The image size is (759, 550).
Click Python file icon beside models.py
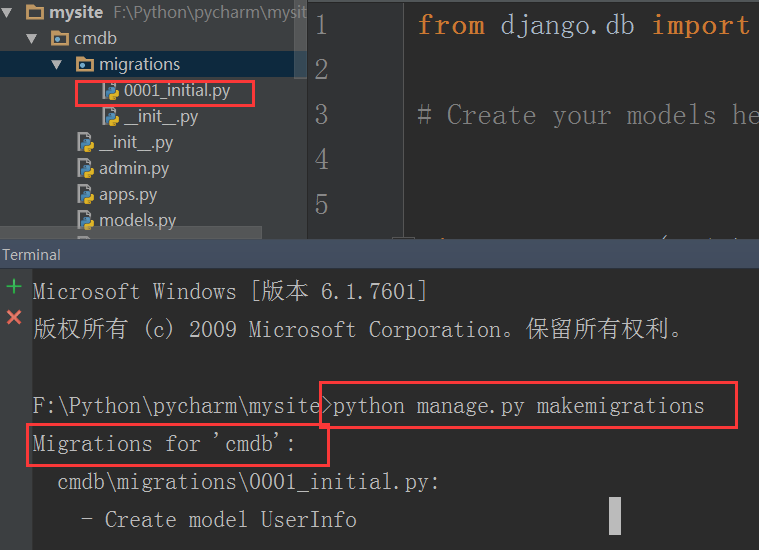pyautogui.click(x=86, y=220)
